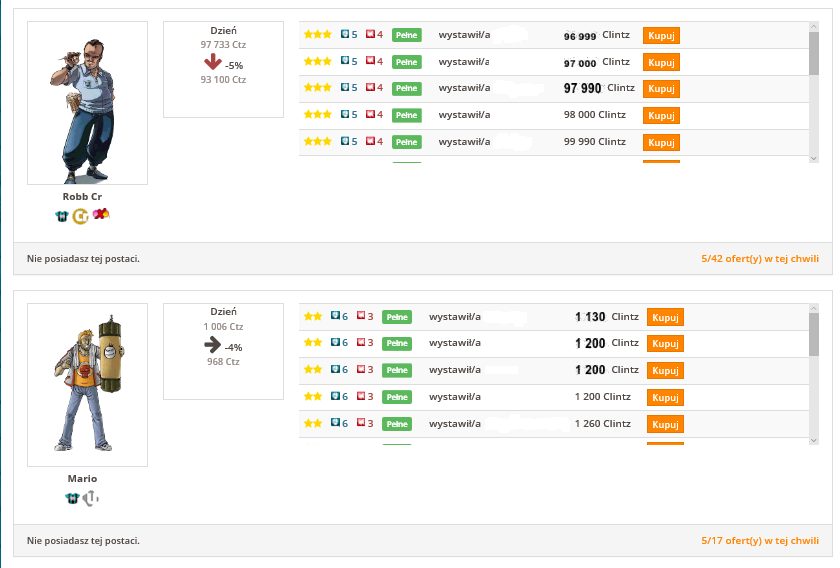Click the jersey clan icon under Robb Cr
The width and height of the screenshot is (840, 568).
point(62,216)
